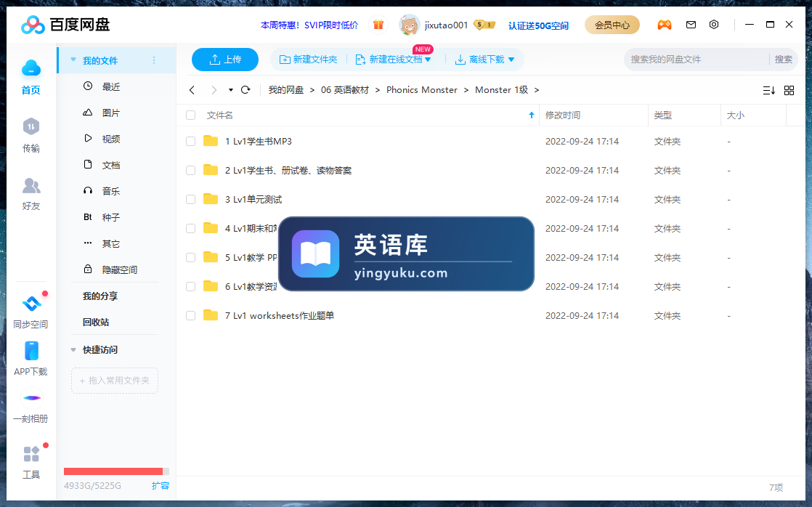812x507 pixels.
Task: Check the box for 3 Lv1单元测试
Action: coord(190,199)
